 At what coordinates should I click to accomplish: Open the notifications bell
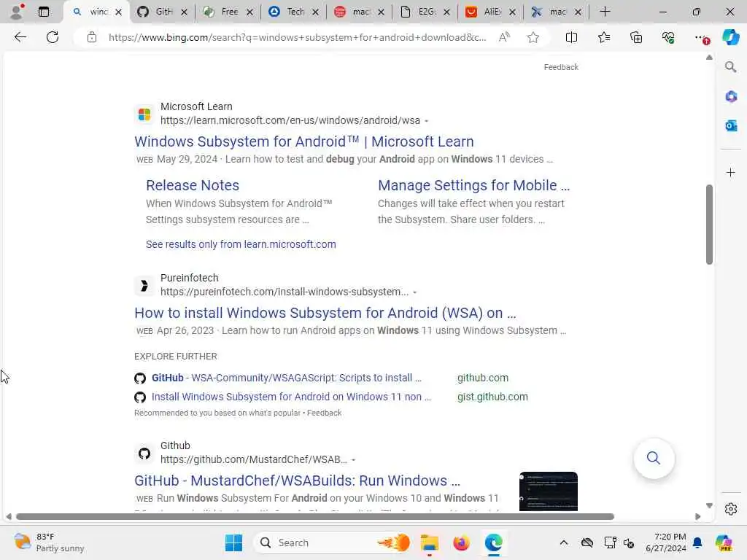697,542
